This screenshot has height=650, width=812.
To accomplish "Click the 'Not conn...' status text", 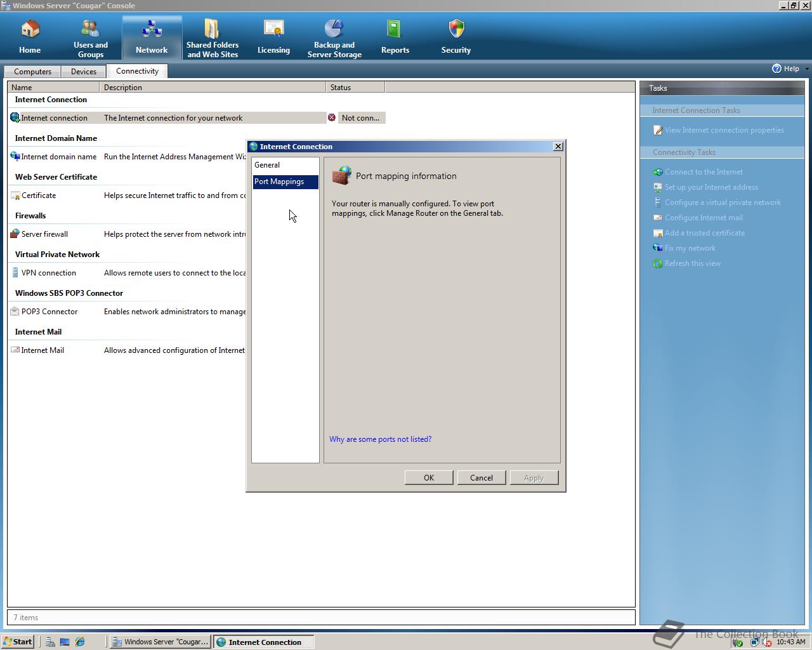I will [360, 118].
